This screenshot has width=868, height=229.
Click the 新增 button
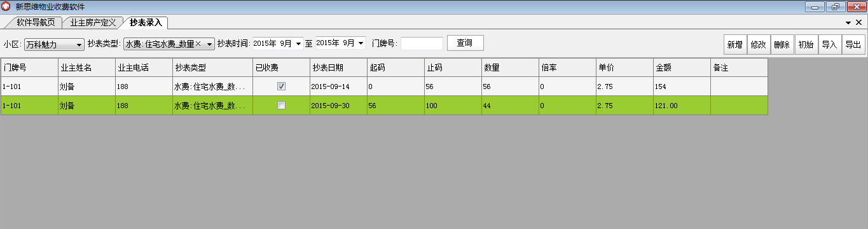735,45
